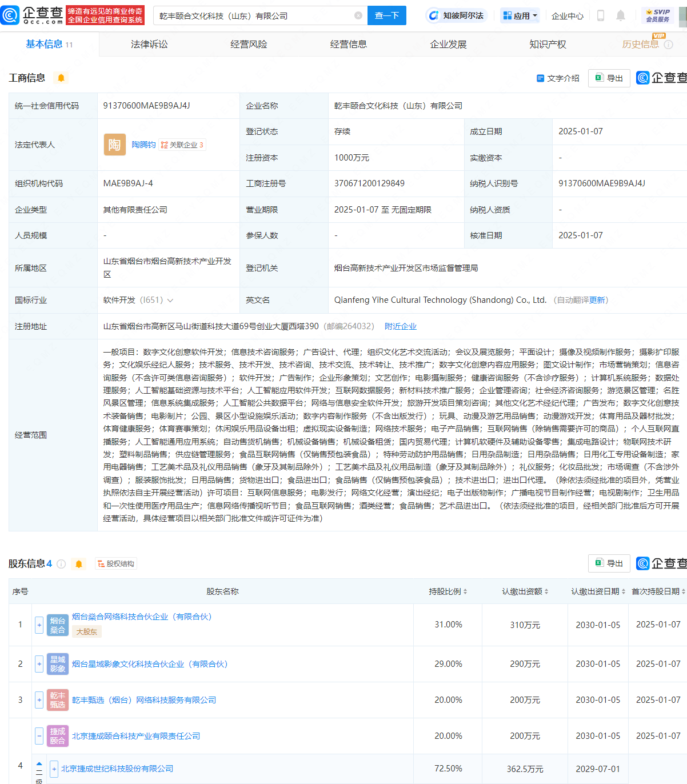Click the bell icon next to 股东信息

click(79, 564)
